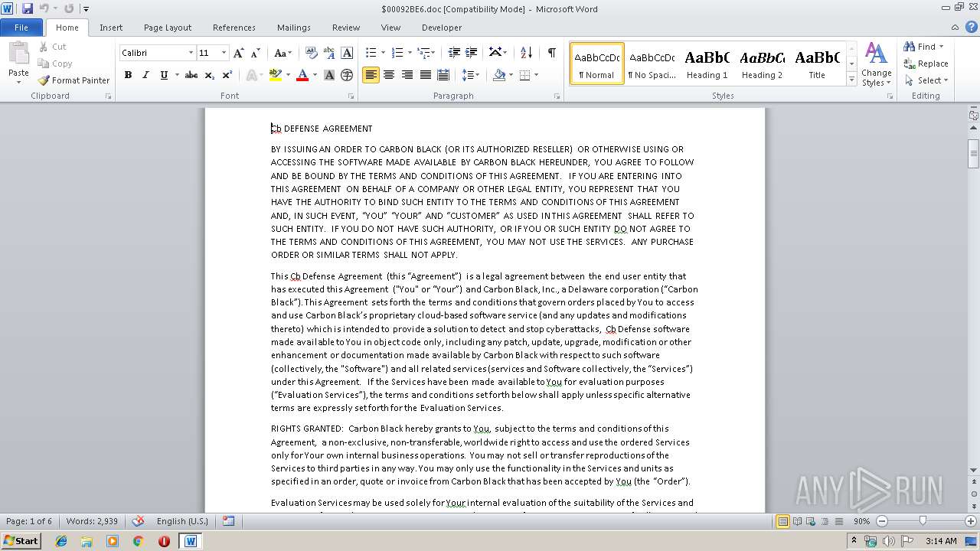Image resolution: width=980 pixels, height=551 pixels.
Task: Open the File tab
Action: click(x=21, y=28)
